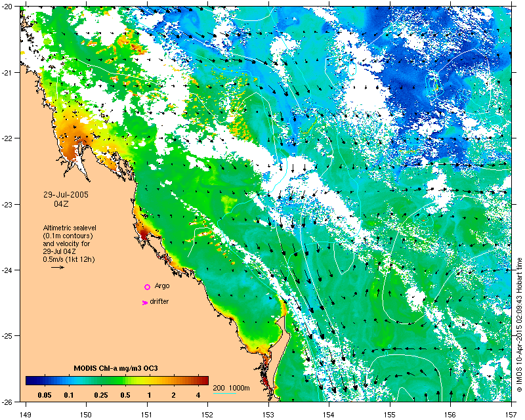Click the magenta Argo circle marker in legend

[x=147, y=287]
